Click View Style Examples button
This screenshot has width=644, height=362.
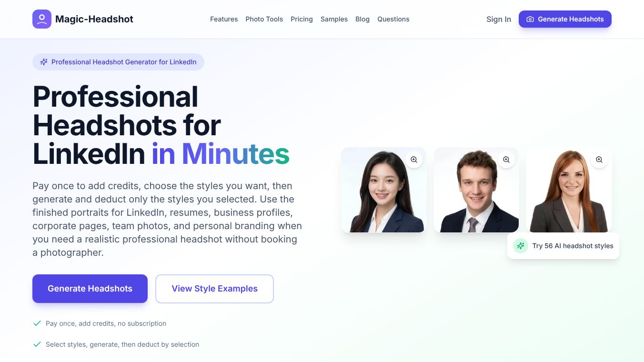pyautogui.click(x=214, y=289)
